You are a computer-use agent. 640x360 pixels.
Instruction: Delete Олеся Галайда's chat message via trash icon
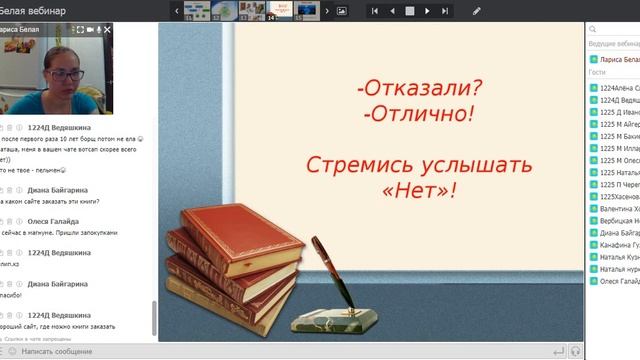click(x=10, y=221)
